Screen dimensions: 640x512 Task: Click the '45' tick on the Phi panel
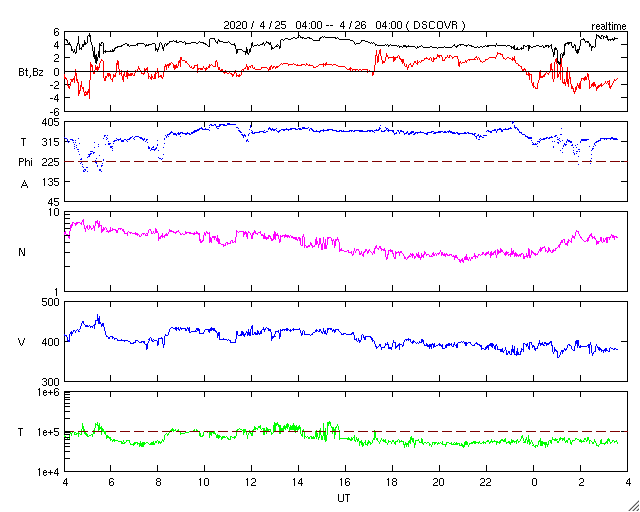coord(55,202)
